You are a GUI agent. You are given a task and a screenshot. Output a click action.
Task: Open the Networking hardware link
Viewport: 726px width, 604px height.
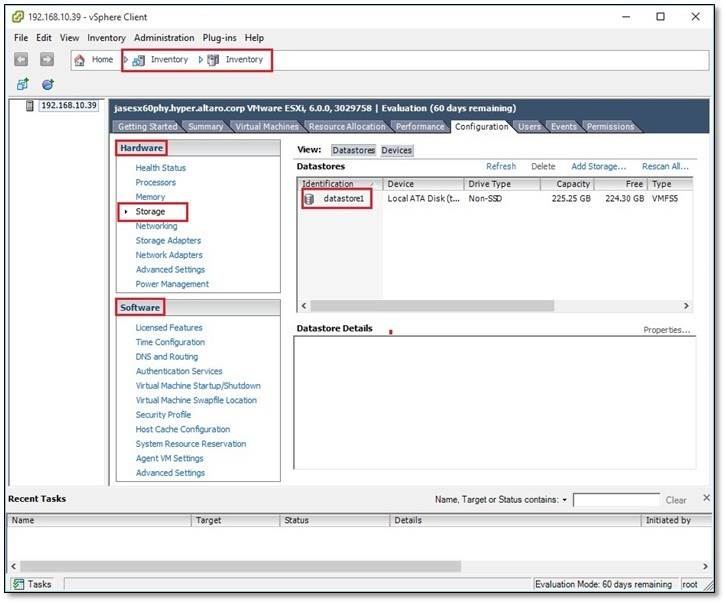click(156, 226)
